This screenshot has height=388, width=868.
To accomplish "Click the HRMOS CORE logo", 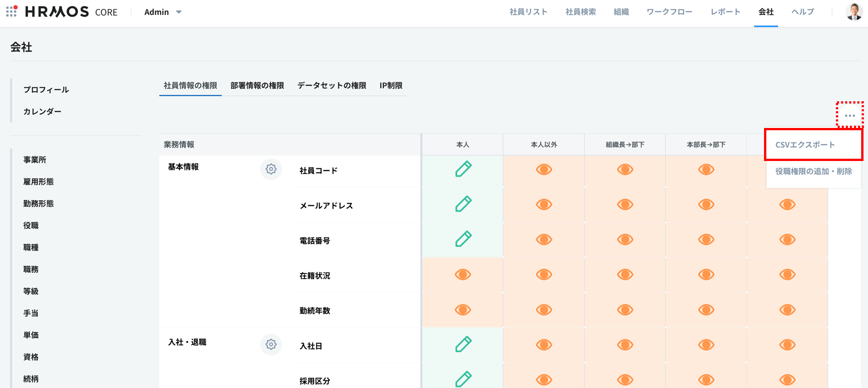I will click(71, 12).
